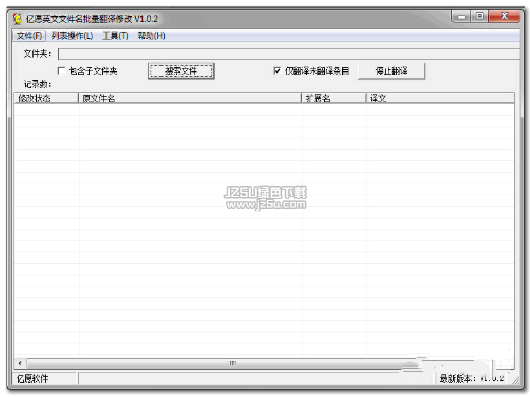Click the 停止翻译 button

[392, 71]
